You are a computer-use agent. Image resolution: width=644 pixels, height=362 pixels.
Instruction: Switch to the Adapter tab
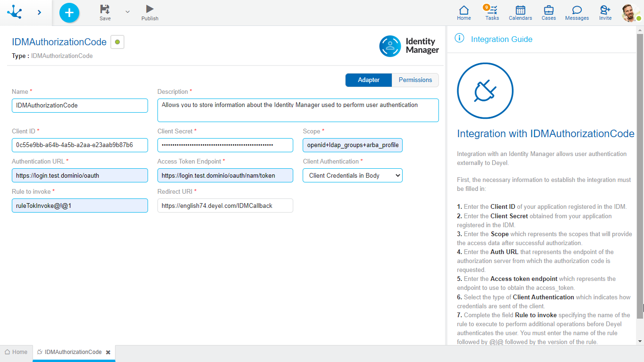point(369,80)
